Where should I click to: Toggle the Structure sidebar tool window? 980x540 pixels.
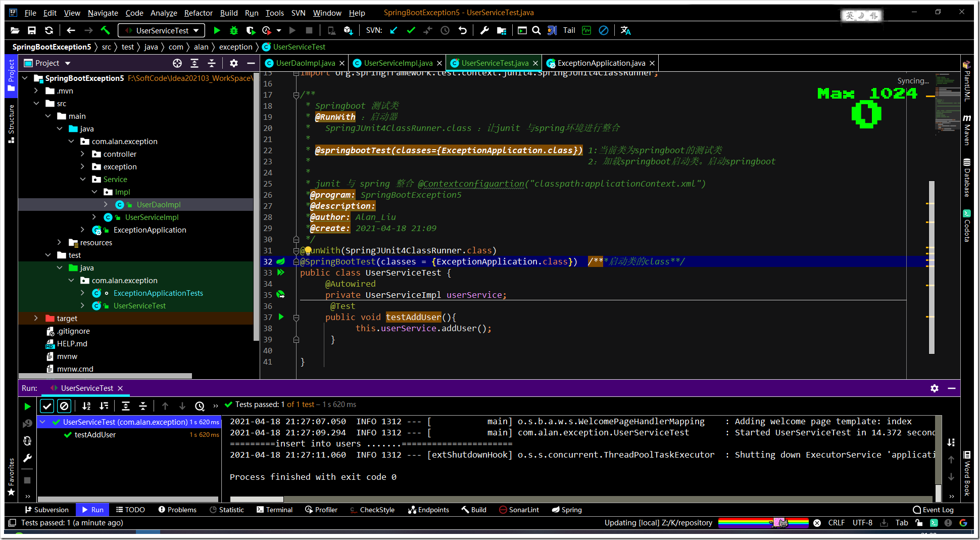[x=11, y=124]
